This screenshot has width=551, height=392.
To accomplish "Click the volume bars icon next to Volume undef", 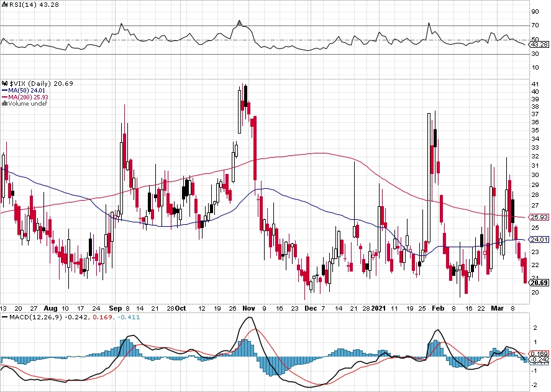I will coord(4,103).
